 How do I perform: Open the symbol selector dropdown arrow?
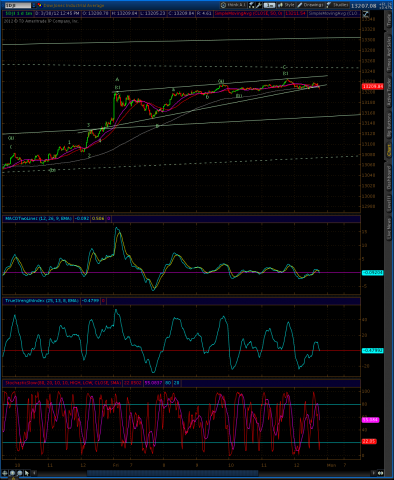click(34, 5)
